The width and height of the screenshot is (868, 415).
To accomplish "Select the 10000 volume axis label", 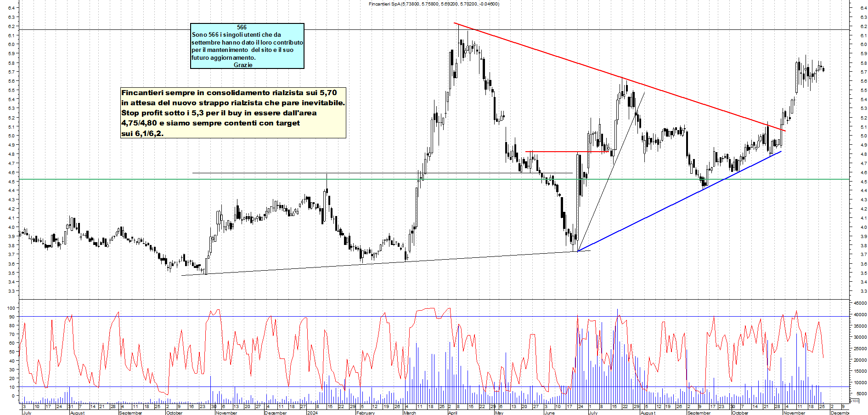I will click(860, 382).
